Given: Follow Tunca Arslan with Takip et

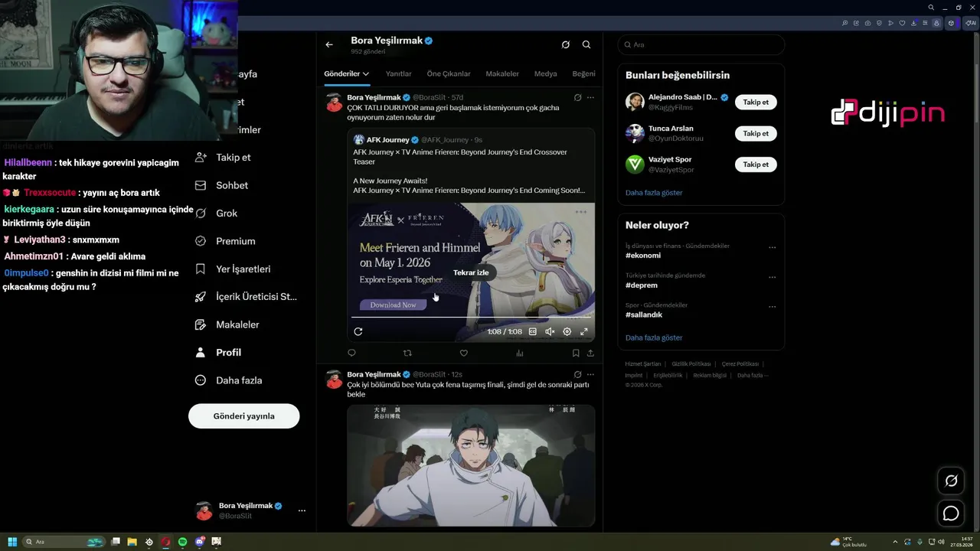Looking at the screenshot, I should click(x=756, y=133).
